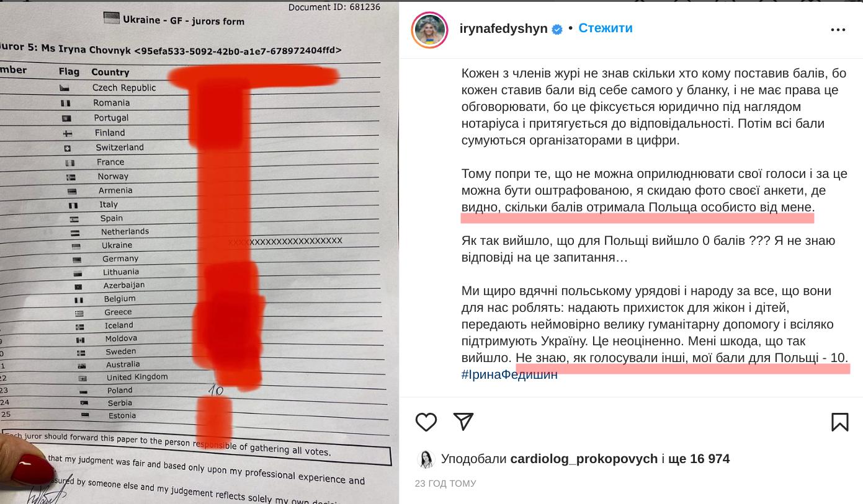View likes list ще 16 974

699,459
